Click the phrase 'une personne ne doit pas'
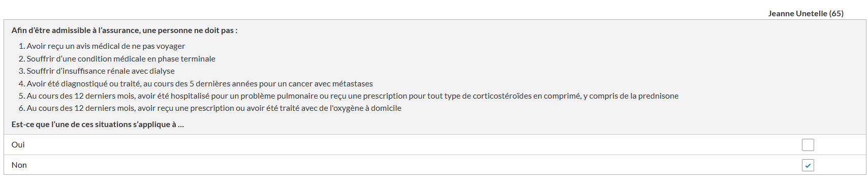The image size is (868, 183). [x=188, y=30]
